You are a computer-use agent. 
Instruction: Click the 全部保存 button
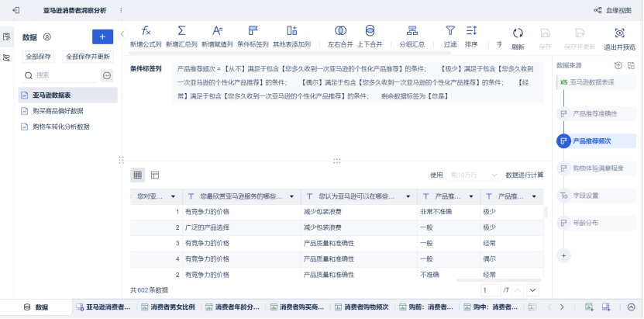coord(38,57)
